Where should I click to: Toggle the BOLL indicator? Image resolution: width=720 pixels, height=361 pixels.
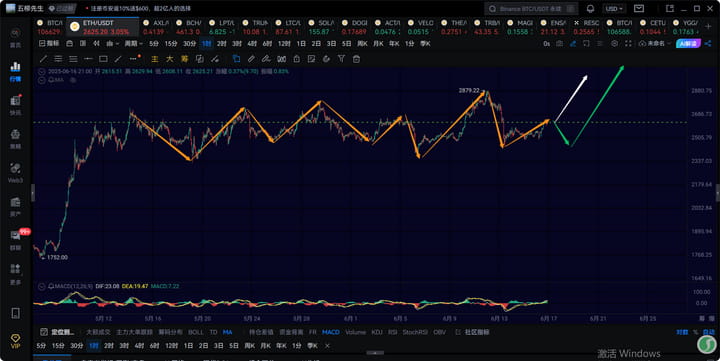[196, 332]
